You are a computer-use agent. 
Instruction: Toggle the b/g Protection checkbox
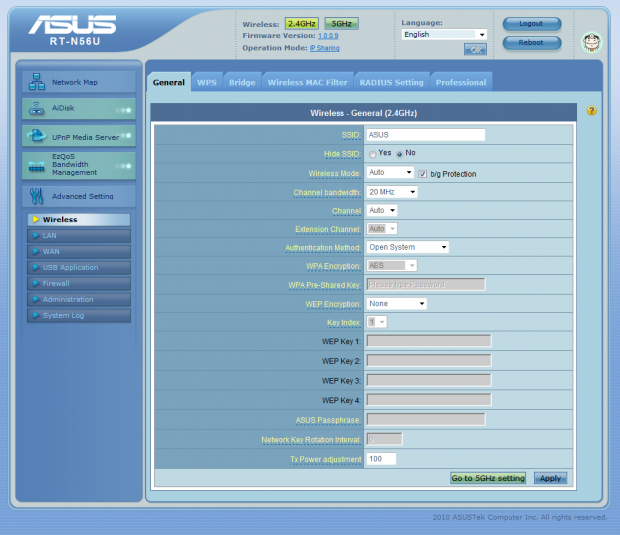point(423,174)
